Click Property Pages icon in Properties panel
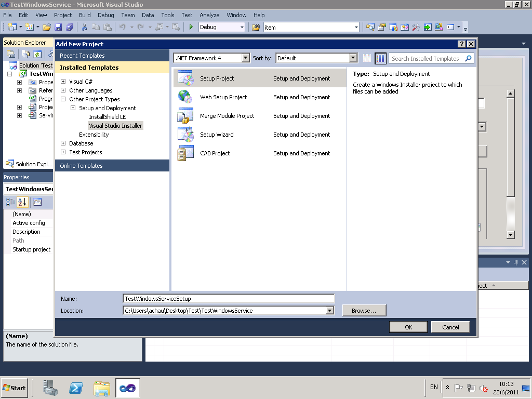 (x=37, y=202)
